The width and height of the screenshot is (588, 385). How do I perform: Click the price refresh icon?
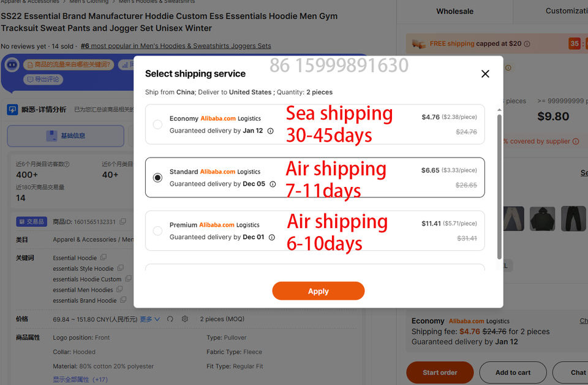(170, 319)
